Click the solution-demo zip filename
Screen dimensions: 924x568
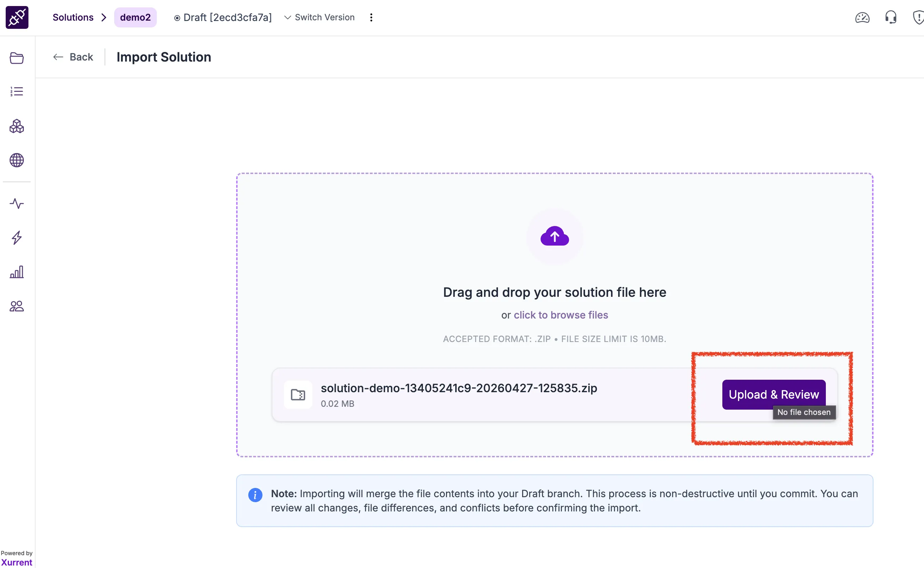click(x=459, y=388)
